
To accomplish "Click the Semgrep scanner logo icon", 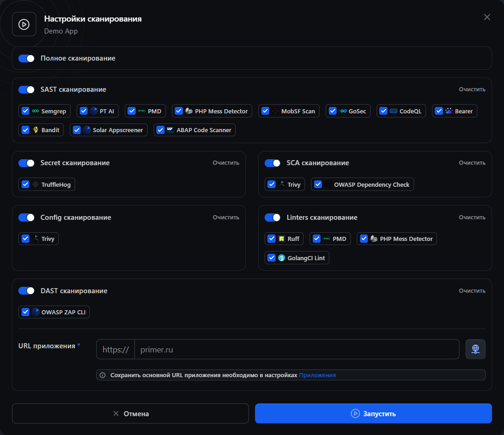I will (x=36, y=111).
